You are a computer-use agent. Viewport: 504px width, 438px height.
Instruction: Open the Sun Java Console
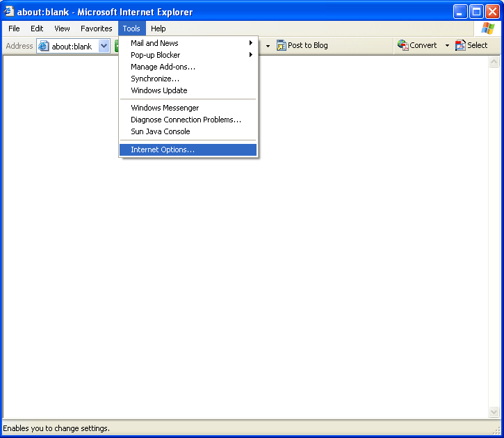(160, 131)
